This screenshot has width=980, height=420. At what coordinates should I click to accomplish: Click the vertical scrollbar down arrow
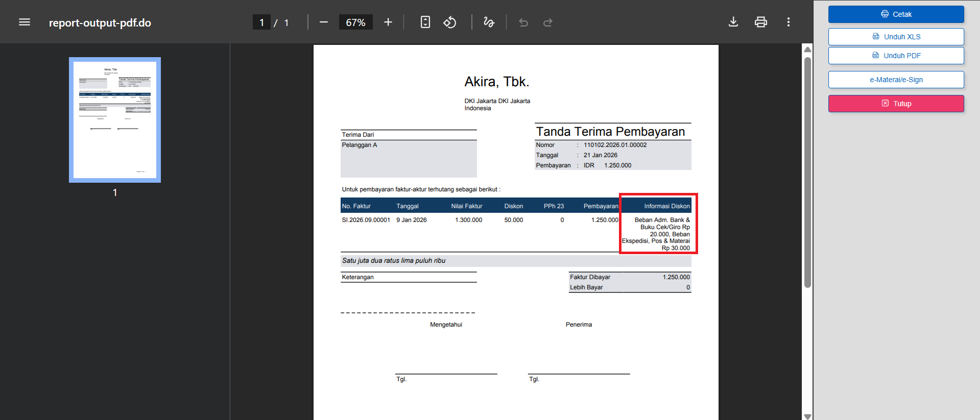807,416
